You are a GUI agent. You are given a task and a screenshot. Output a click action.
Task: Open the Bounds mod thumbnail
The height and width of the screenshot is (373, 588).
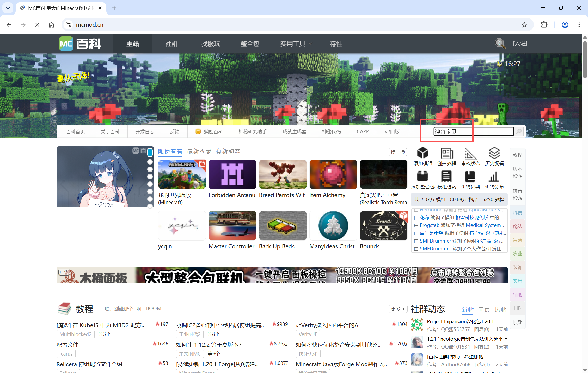[384, 226]
